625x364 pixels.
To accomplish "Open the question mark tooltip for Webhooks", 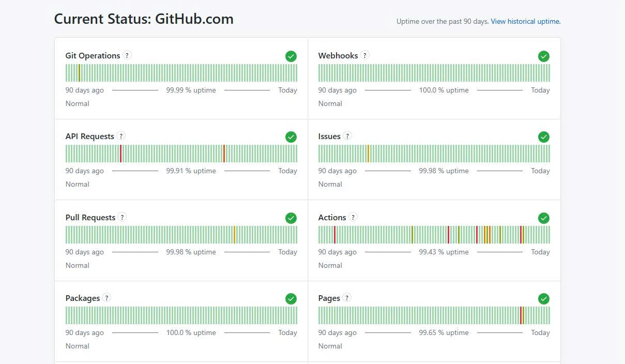I will click(365, 55).
